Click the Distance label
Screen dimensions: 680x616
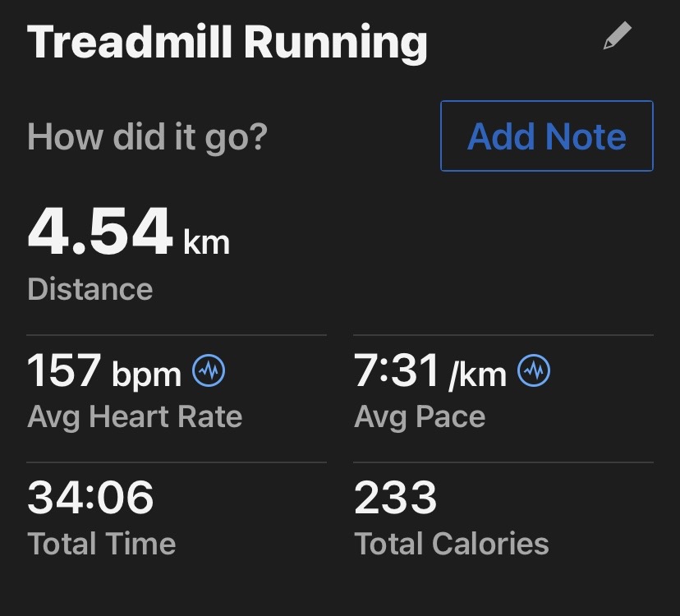(x=90, y=289)
